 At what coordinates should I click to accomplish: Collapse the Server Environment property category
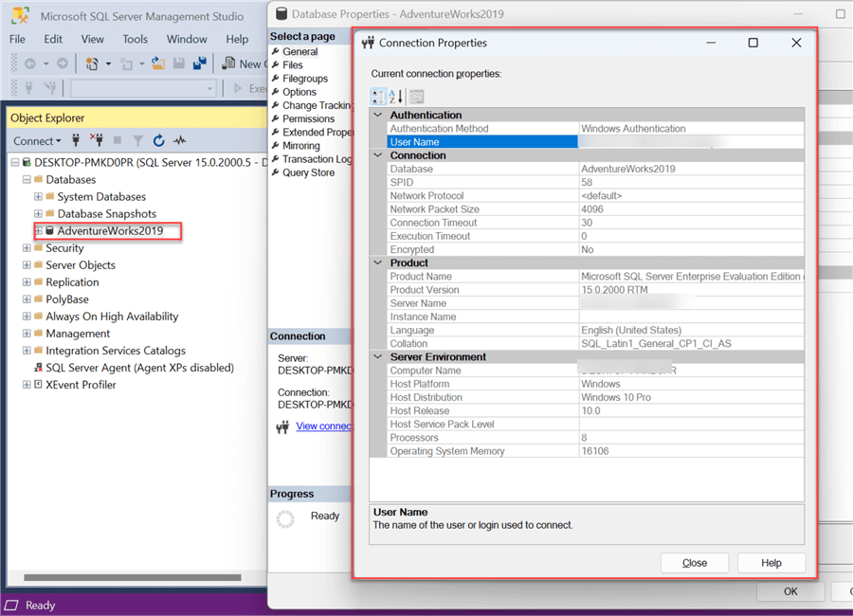[378, 356]
